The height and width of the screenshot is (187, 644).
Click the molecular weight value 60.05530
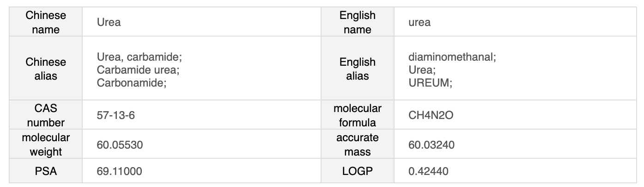[x=120, y=145]
